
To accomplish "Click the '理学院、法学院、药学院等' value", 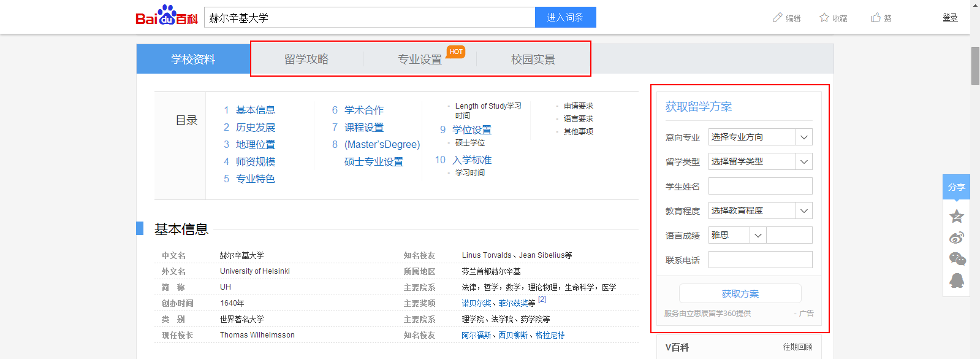I will (506, 319).
